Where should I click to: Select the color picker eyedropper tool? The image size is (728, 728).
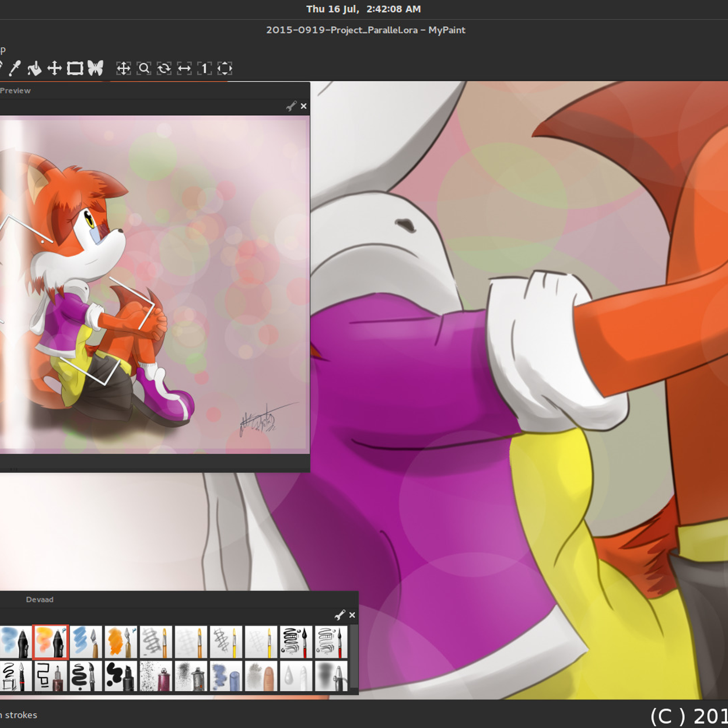15,68
